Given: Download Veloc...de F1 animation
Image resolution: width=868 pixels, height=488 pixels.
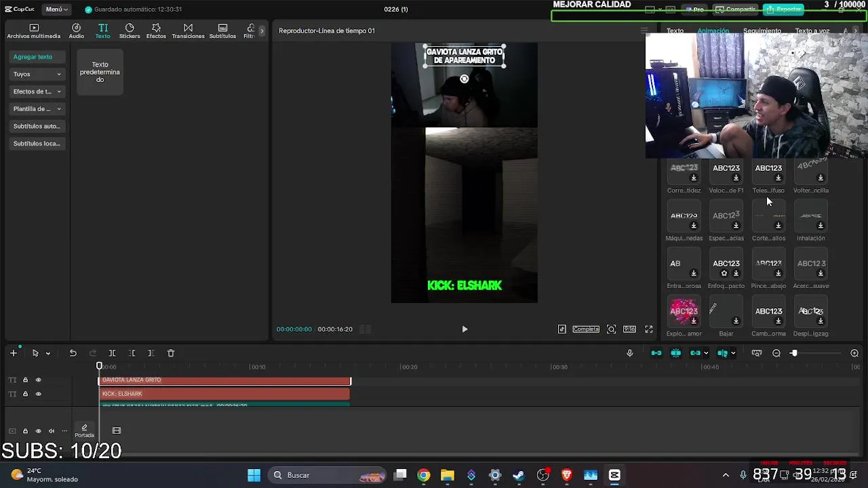Looking at the screenshot, I should pyautogui.click(x=736, y=178).
